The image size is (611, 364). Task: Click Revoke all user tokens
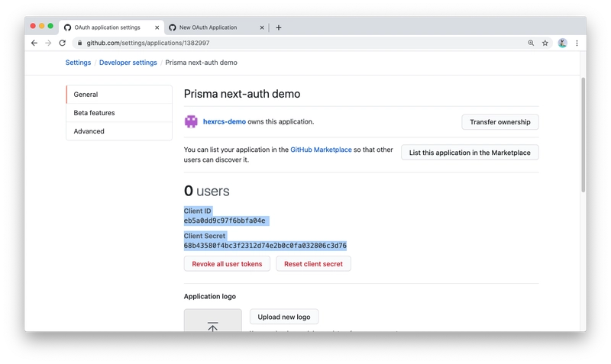pos(227,264)
